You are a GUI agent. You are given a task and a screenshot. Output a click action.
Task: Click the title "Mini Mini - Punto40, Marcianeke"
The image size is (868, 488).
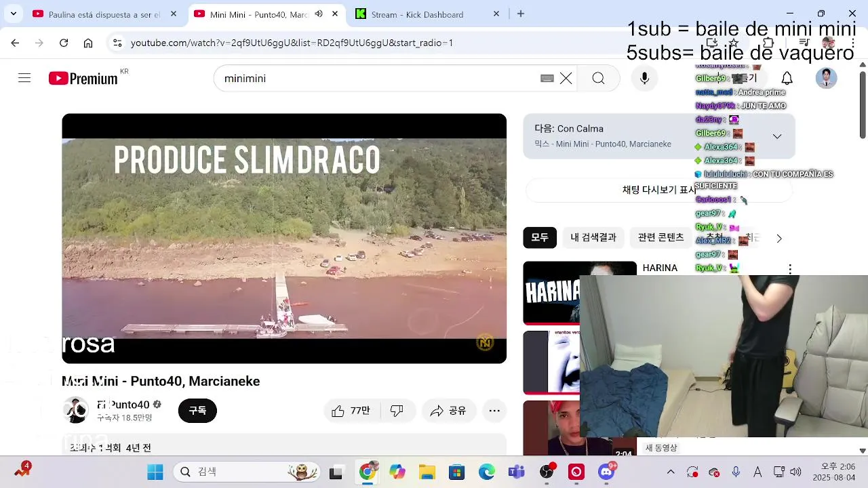pyautogui.click(x=161, y=382)
